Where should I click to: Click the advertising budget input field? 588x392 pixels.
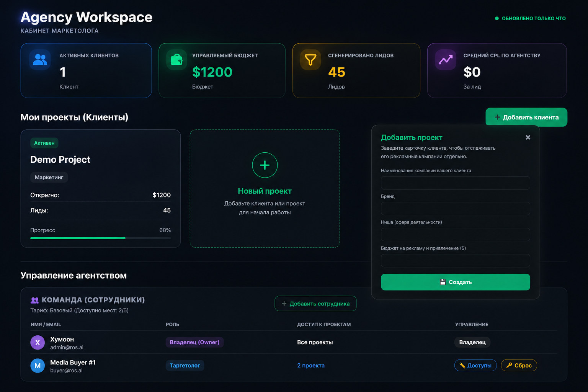tap(456, 261)
